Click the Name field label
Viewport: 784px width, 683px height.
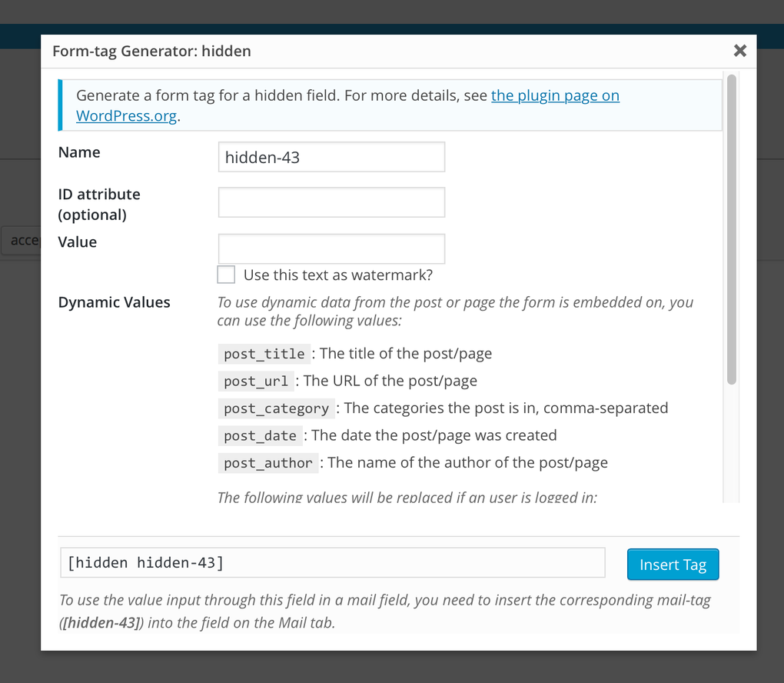(x=78, y=152)
